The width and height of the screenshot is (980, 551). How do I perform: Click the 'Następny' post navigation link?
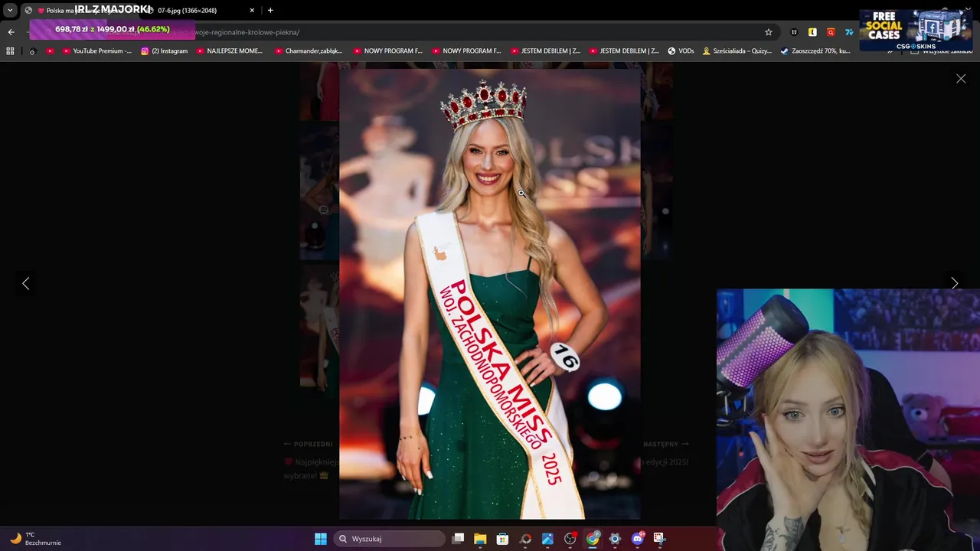(x=665, y=444)
